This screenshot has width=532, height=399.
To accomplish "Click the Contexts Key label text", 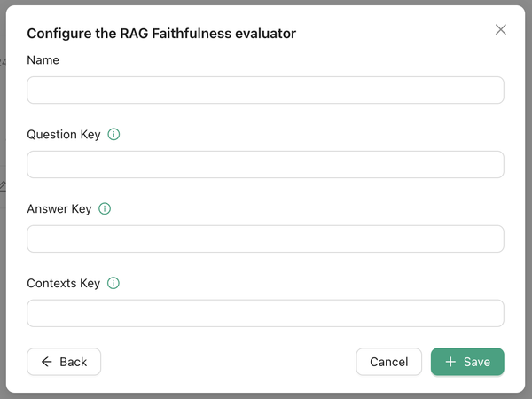I will (64, 284).
